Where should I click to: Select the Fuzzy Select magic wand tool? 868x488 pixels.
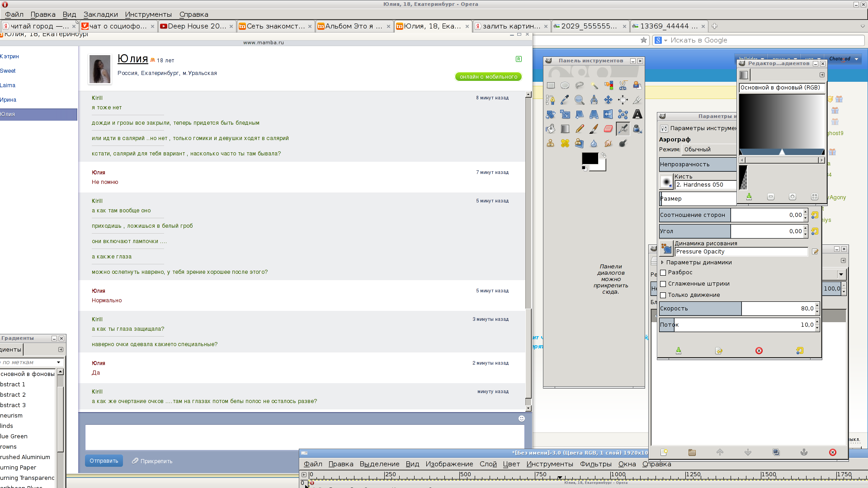point(594,85)
